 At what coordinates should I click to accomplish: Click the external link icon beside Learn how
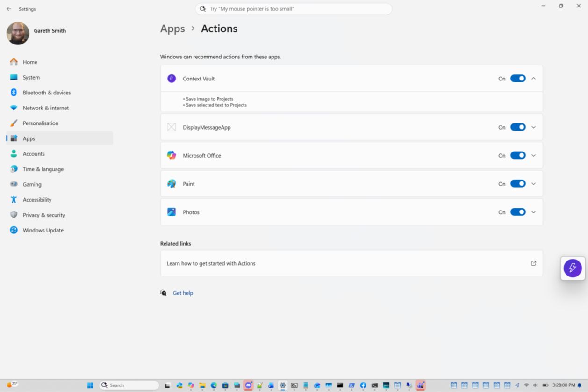(x=533, y=263)
